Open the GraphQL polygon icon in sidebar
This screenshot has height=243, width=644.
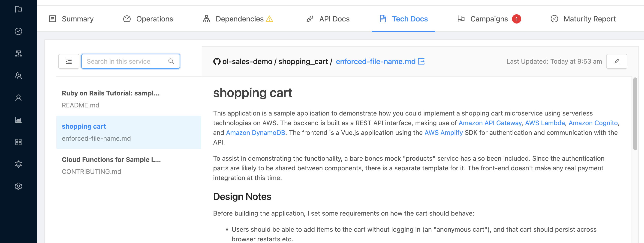18,164
